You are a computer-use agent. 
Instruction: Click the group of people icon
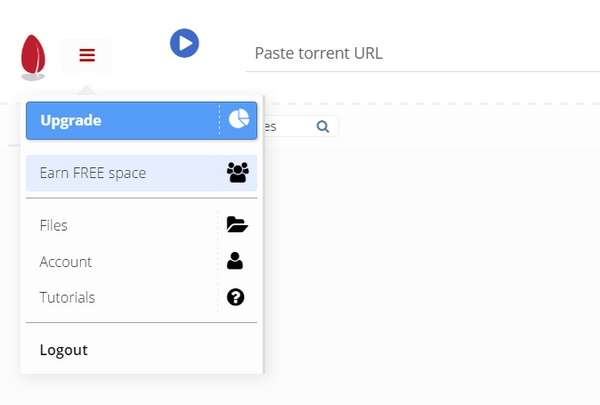pos(238,172)
